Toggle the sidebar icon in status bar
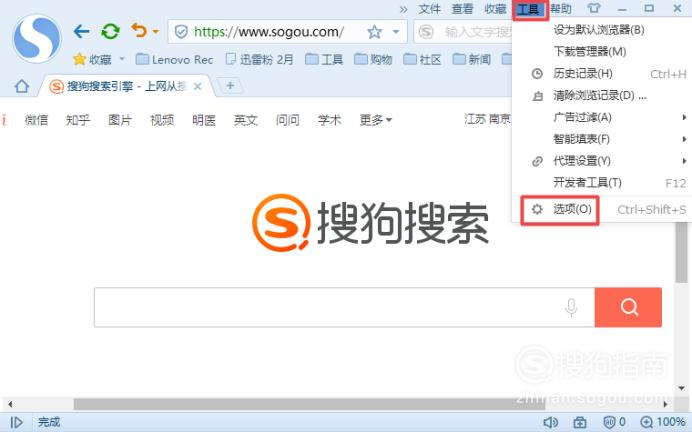 click(16, 422)
